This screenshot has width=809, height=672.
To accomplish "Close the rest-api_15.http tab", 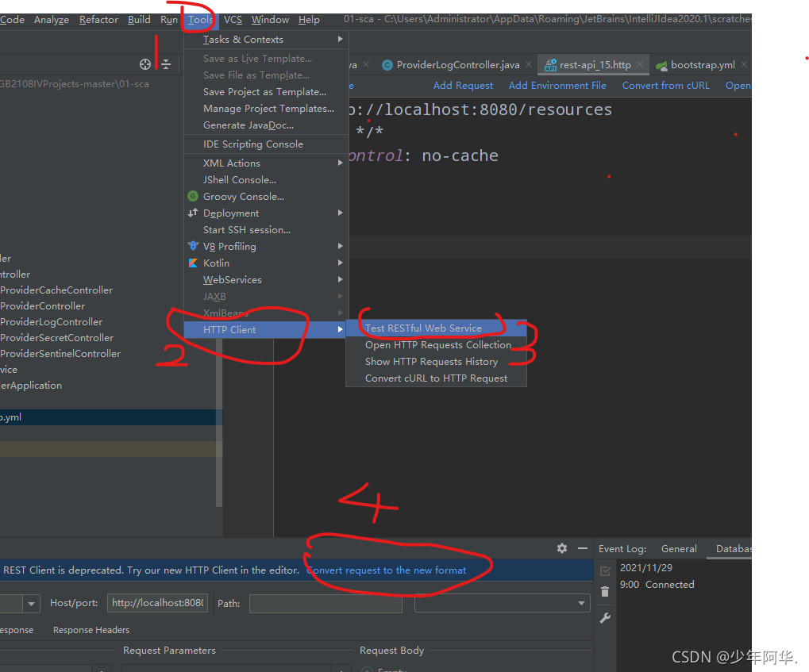I will coord(640,64).
